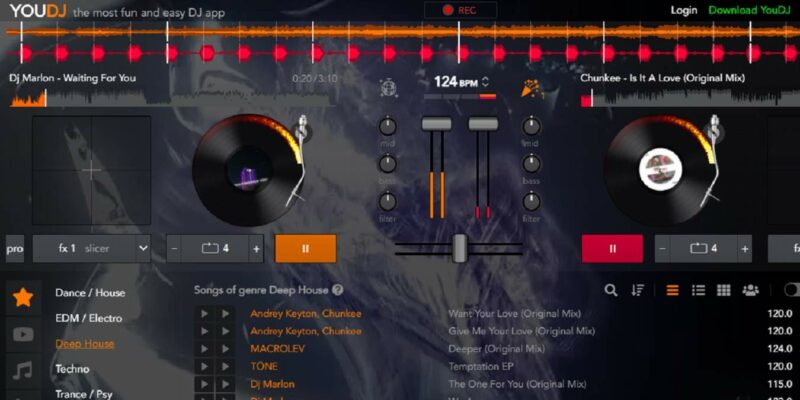Select the Dance / House genre
This screenshot has height=400, width=800.
click(90, 293)
